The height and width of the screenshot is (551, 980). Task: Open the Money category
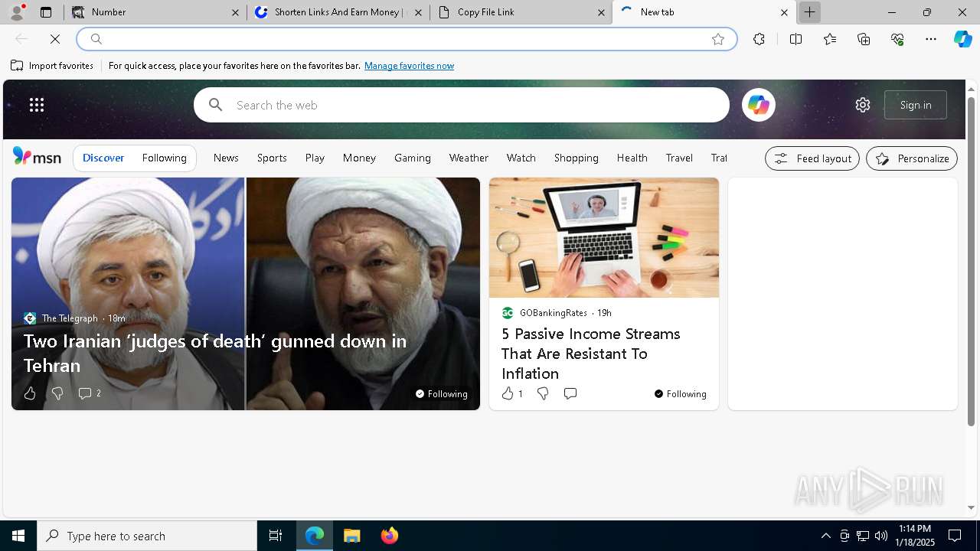[359, 158]
